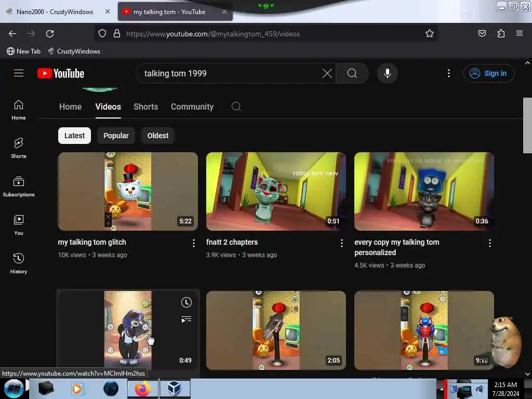Select the Videos channel tab
This screenshot has height=399, width=532.
pos(108,107)
